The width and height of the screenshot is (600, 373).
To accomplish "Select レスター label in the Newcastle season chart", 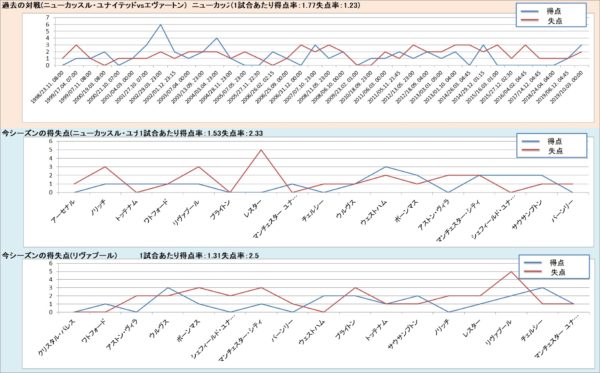I will (x=254, y=208).
